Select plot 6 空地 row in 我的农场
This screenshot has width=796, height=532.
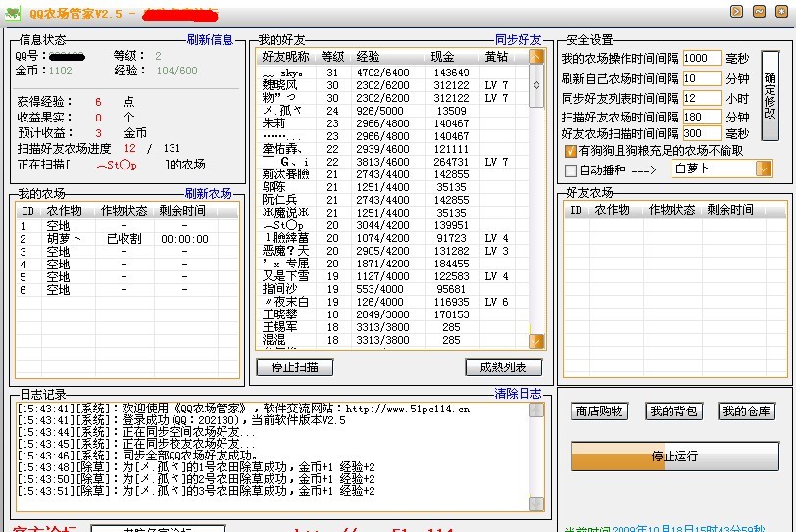(x=126, y=290)
